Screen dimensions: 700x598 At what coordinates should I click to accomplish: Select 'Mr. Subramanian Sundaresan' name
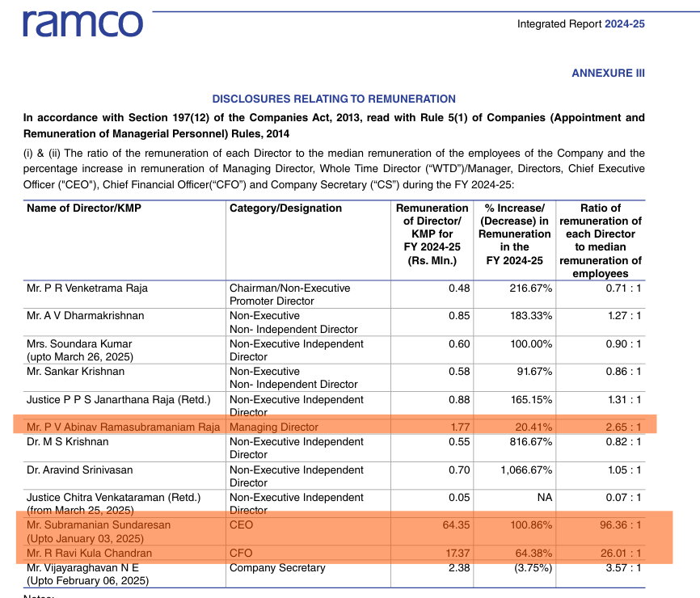click(x=99, y=524)
